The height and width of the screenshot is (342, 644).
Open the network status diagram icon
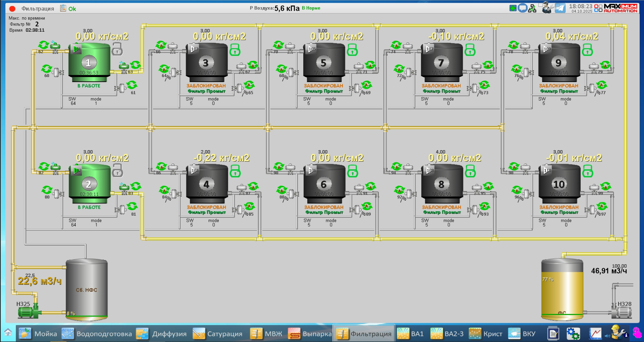pyautogui.click(x=532, y=8)
